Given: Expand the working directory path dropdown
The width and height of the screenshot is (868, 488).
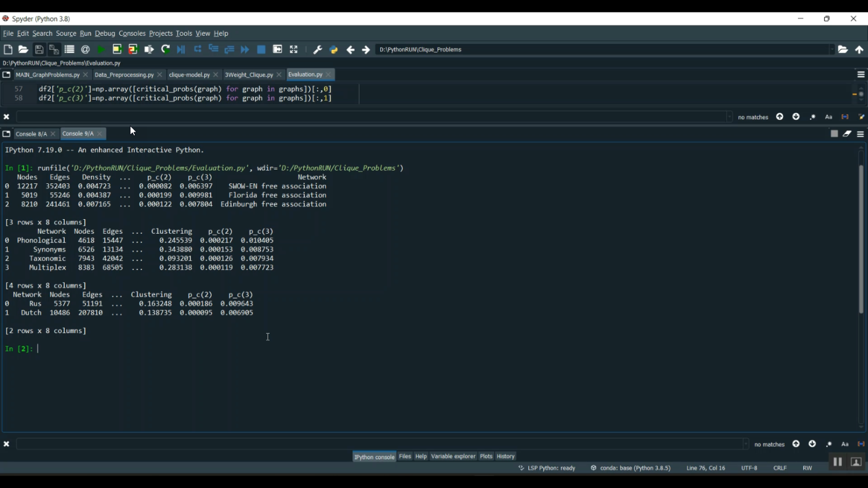Looking at the screenshot, I should point(832,50).
